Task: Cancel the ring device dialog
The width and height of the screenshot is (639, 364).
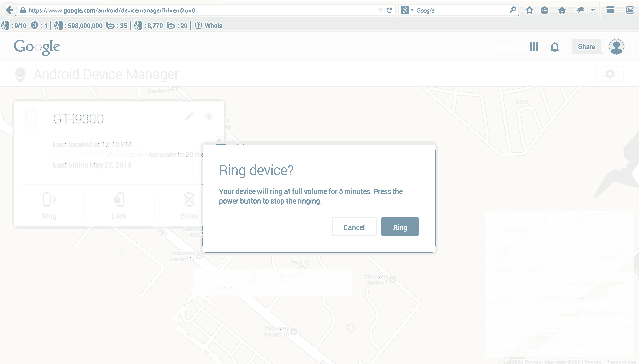Action: 354,227
